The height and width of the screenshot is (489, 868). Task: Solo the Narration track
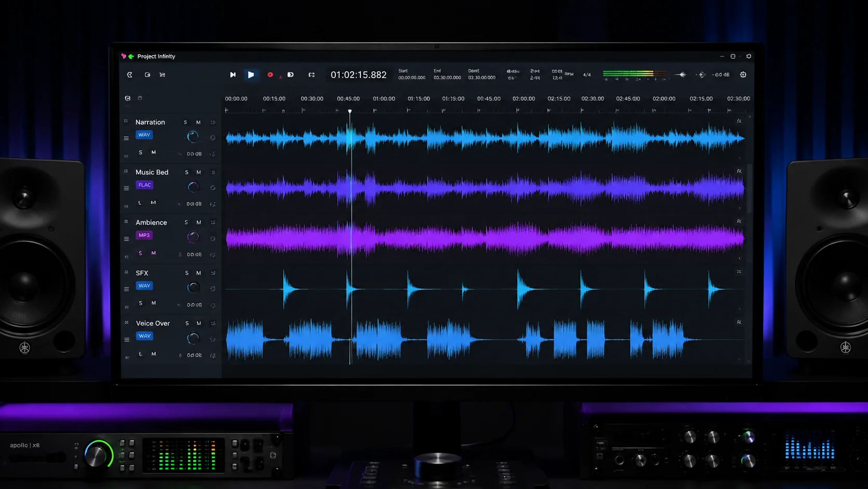click(185, 123)
